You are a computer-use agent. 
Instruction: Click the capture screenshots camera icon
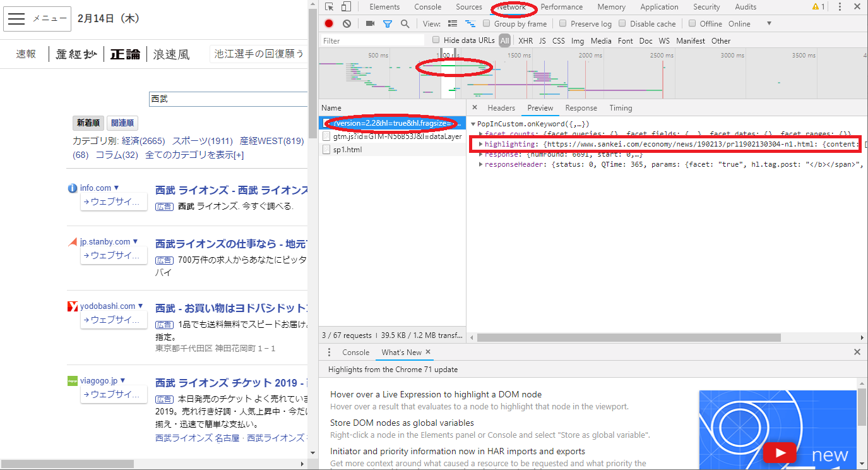(370, 24)
